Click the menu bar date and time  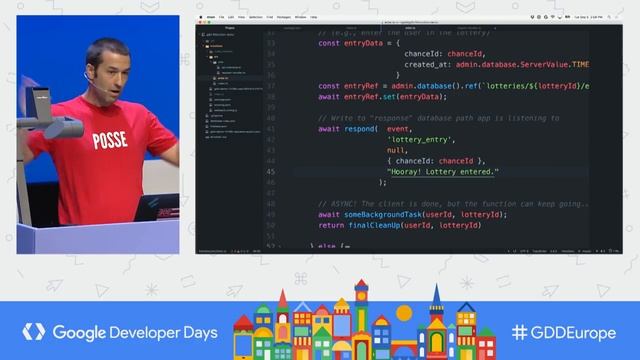pyautogui.click(x=588, y=17)
